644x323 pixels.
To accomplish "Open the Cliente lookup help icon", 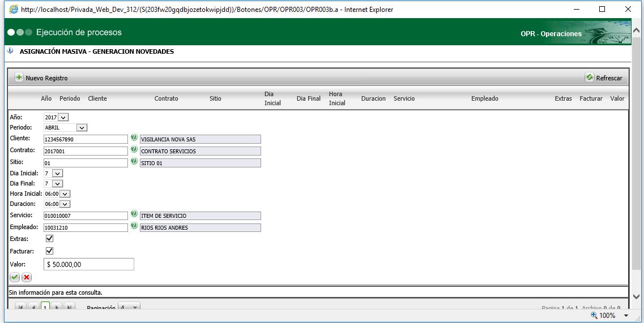I will pos(134,138).
